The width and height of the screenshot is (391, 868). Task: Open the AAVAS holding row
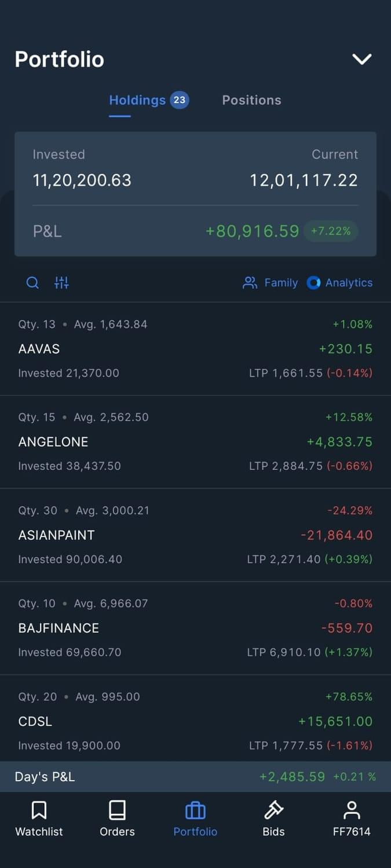pyautogui.click(x=195, y=349)
